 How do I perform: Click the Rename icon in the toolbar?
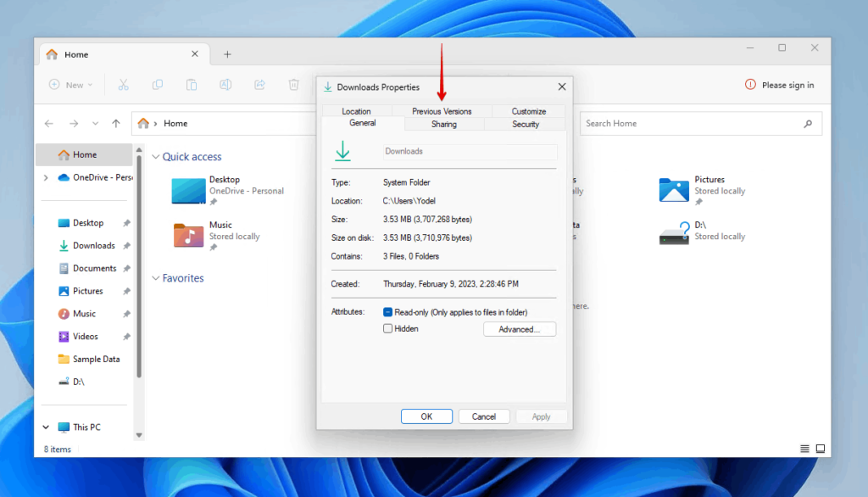coord(225,85)
